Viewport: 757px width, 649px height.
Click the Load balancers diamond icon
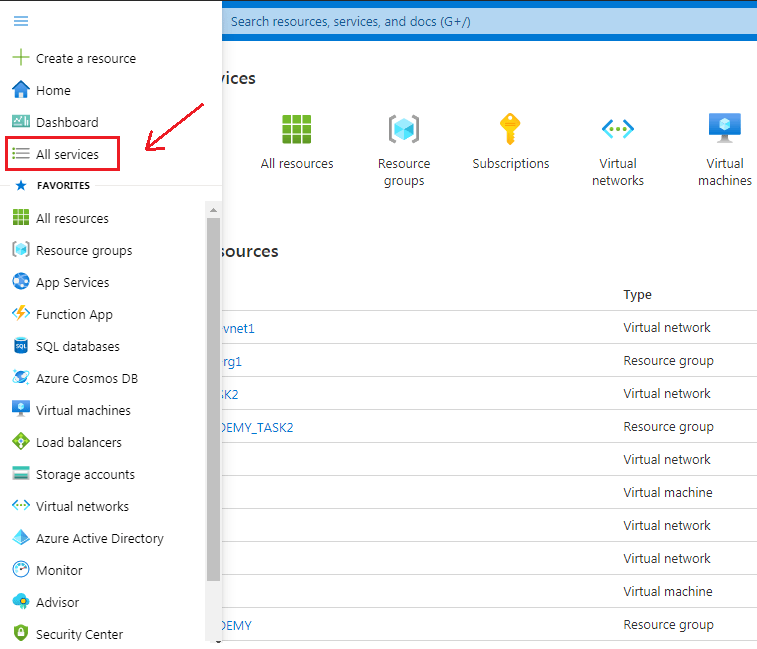(21, 441)
